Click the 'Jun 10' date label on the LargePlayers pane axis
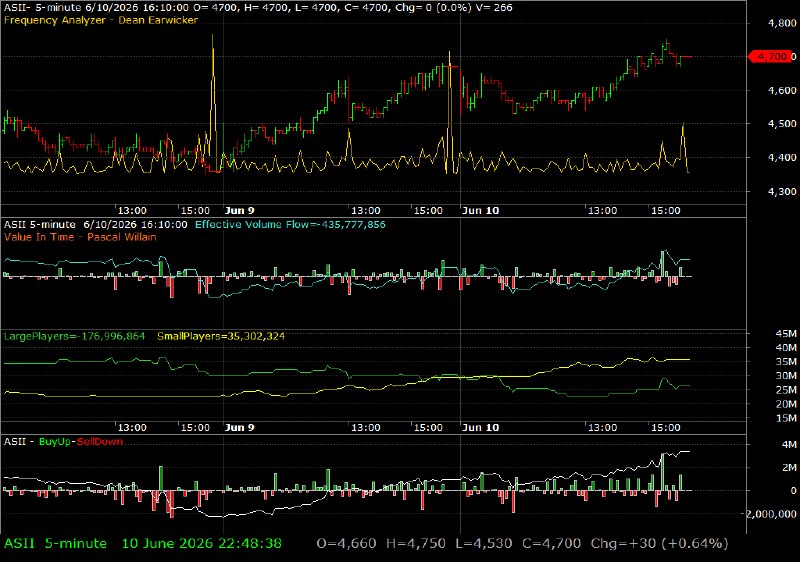The width and height of the screenshot is (800, 562). coord(480,427)
